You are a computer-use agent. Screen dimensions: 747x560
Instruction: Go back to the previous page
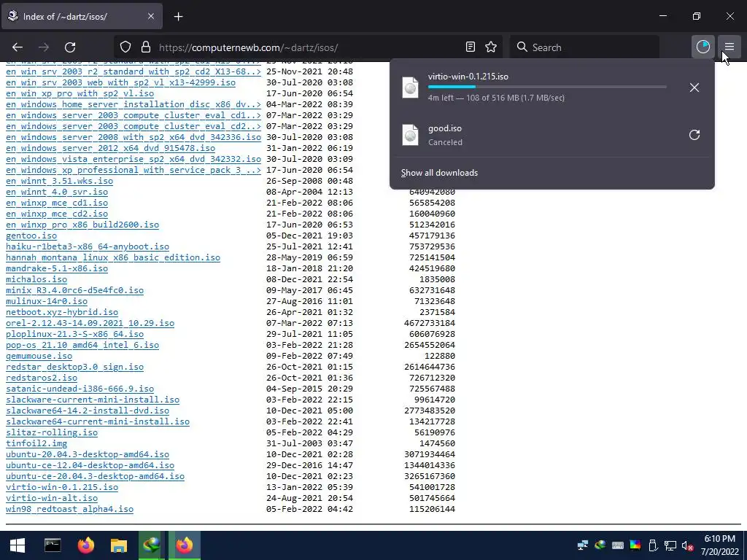point(18,47)
